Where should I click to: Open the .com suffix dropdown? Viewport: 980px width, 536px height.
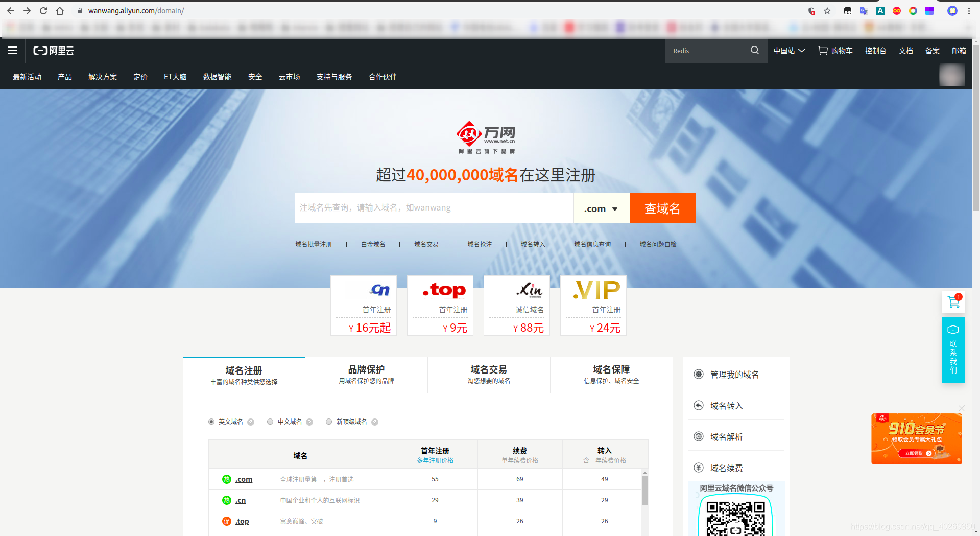(602, 208)
